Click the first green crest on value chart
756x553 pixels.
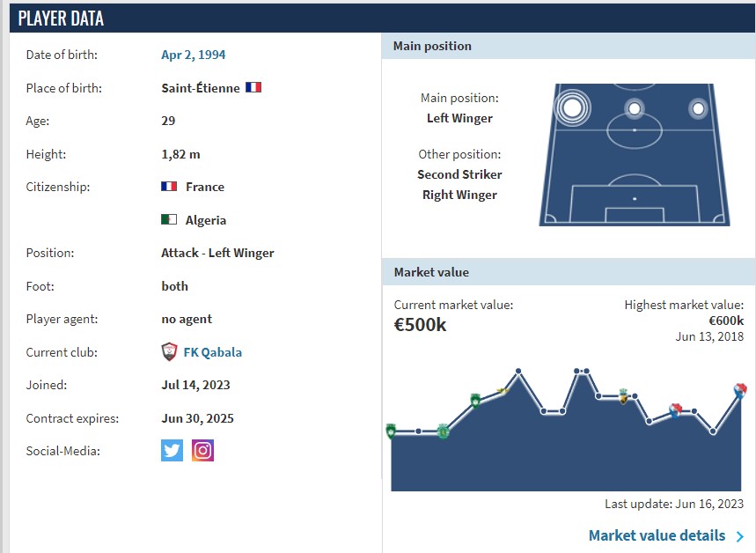391,430
